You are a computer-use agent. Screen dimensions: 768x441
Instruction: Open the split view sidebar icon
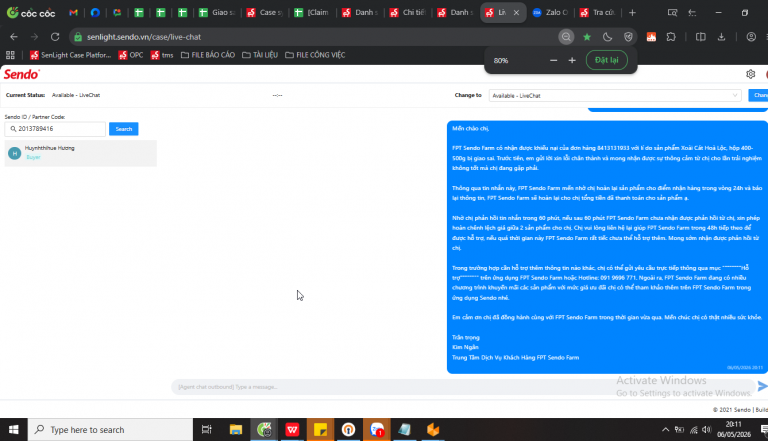(x=701, y=37)
